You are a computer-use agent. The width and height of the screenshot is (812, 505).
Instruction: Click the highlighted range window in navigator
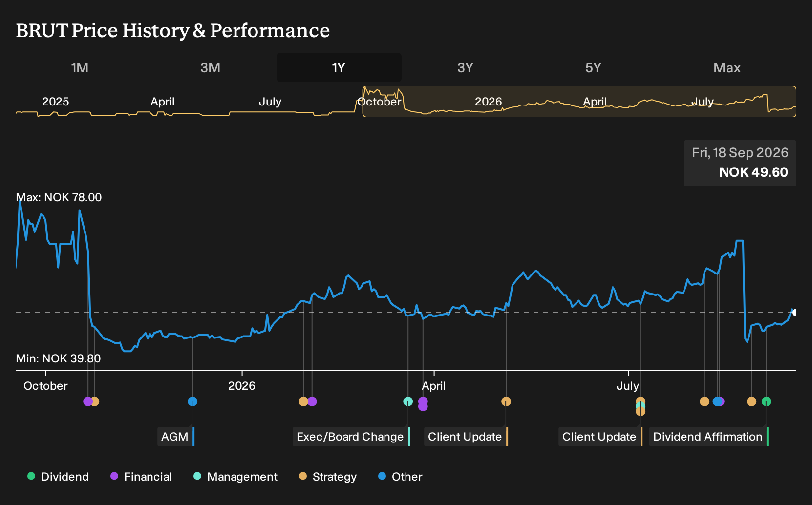click(x=579, y=102)
